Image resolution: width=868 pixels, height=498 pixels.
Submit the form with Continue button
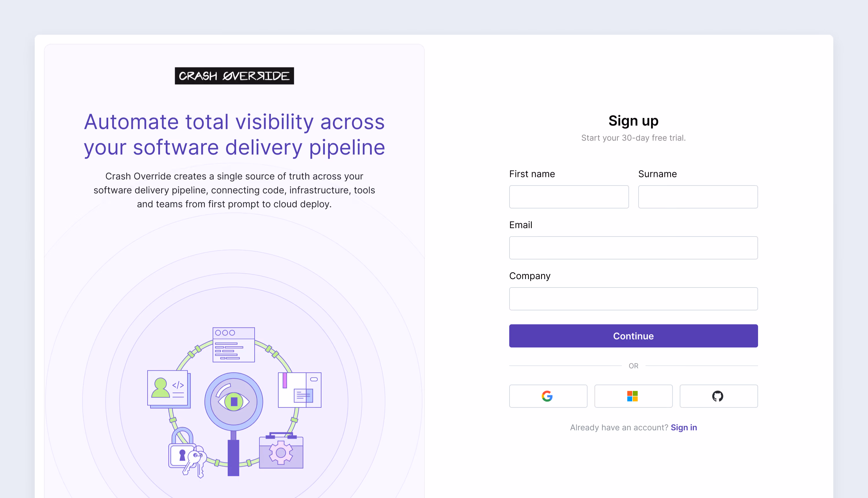tap(633, 336)
